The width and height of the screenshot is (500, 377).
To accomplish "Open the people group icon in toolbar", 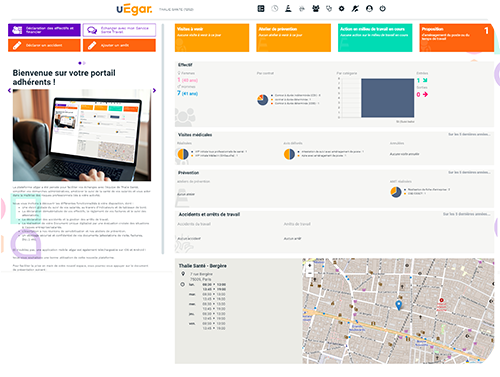I will (316, 9).
